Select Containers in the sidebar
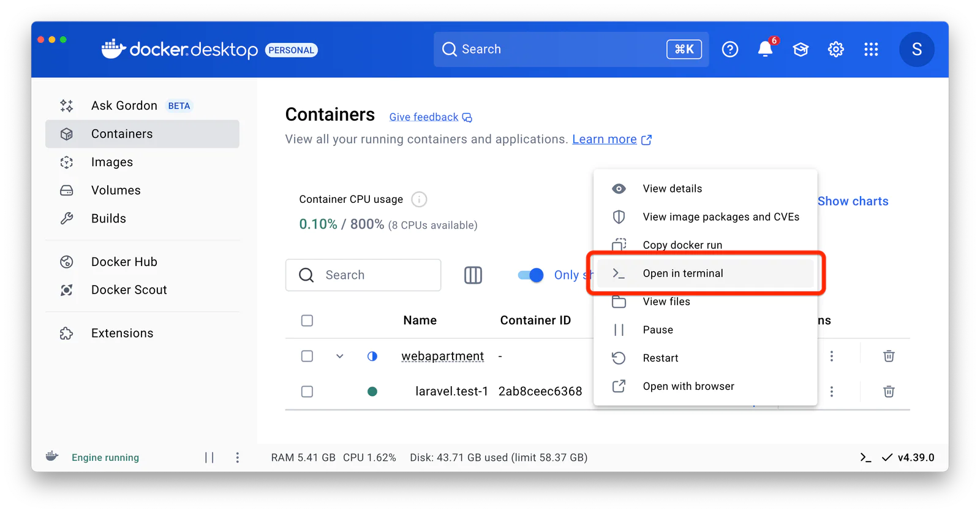This screenshot has width=980, height=513. click(x=142, y=134)
